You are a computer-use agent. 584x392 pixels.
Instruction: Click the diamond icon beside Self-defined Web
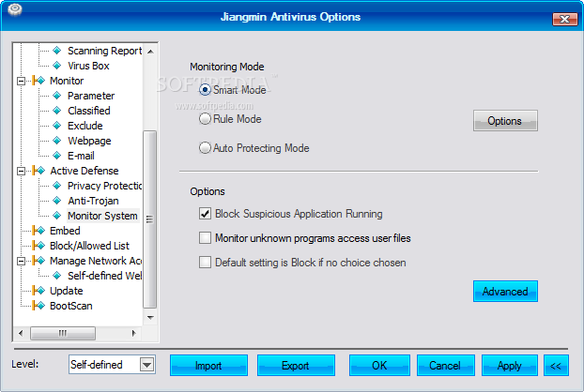click(57, 275)
